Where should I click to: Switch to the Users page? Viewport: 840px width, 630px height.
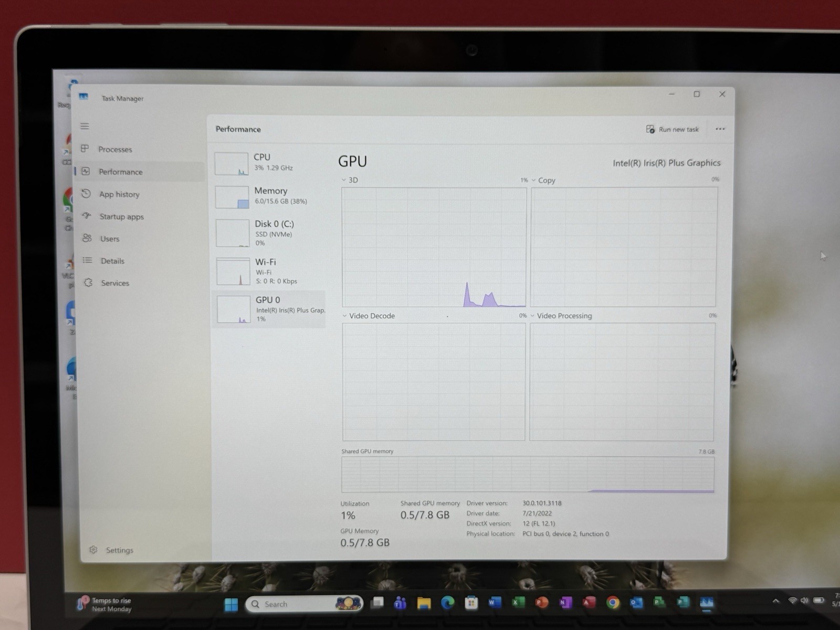pyautogui.click(x=110, y=238)
